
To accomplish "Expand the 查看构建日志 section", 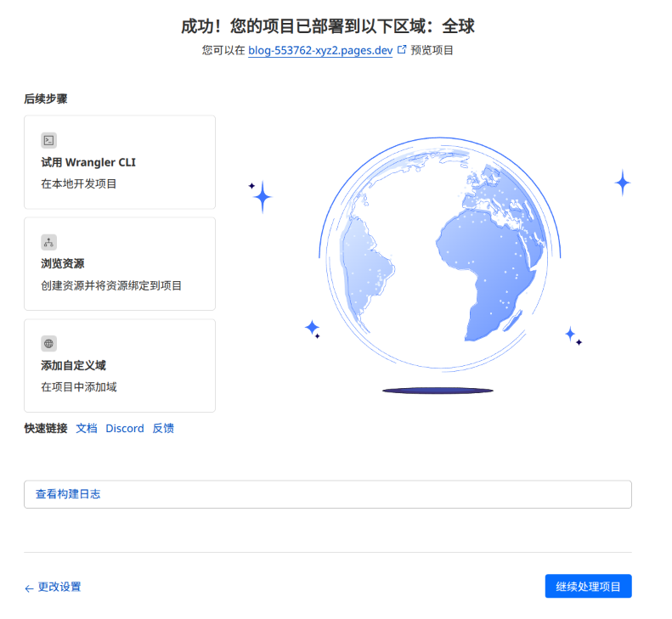I will [327, 494].
